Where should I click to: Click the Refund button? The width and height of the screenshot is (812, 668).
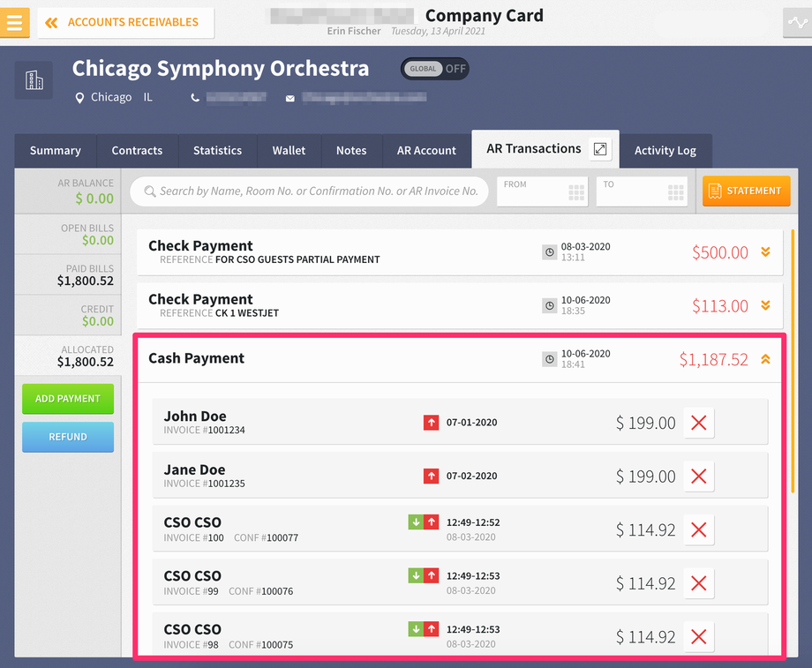(x=68, y=437)
